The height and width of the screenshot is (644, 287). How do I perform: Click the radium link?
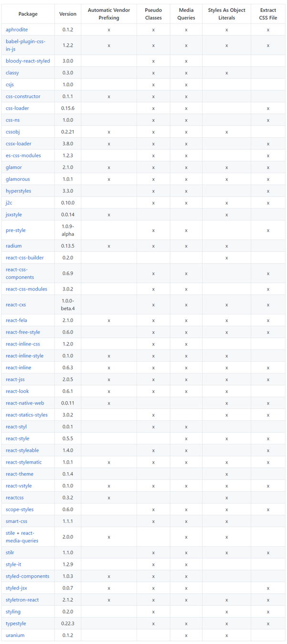14,246
